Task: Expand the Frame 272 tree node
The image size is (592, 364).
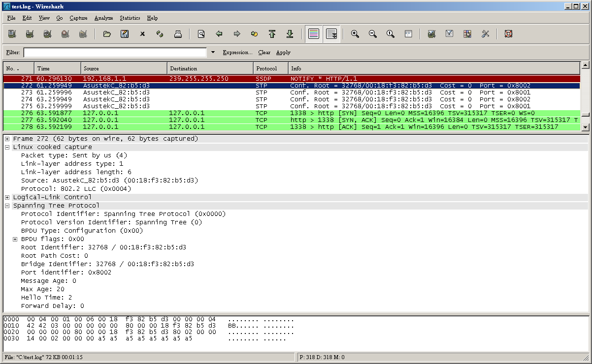Action: (7, 139)
